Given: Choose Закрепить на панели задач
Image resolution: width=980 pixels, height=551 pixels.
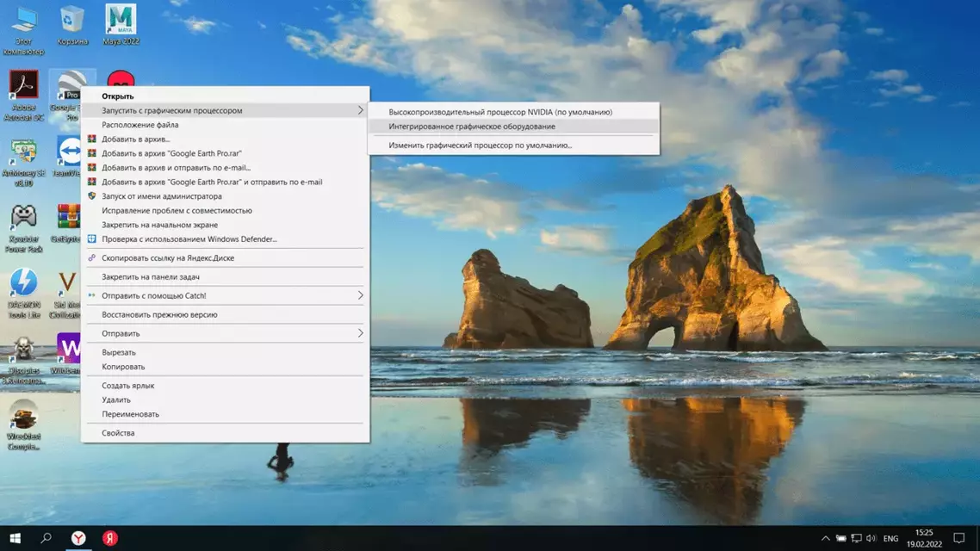Looking at the screenshot, I should (x=225, y=276).
